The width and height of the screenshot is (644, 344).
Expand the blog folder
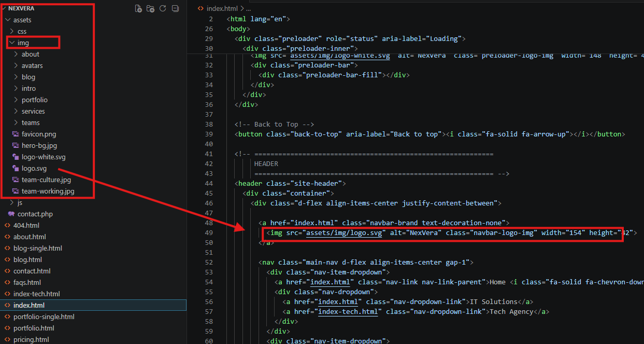coord(16,77)
